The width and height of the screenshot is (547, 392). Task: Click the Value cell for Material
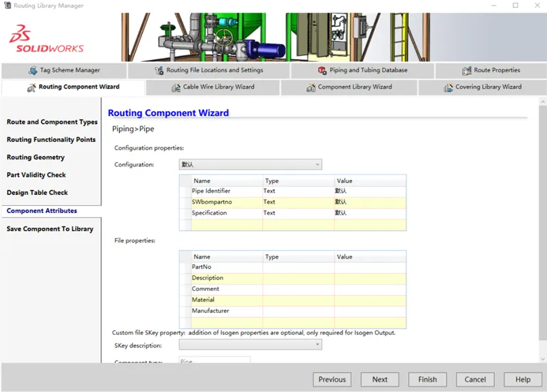pyautogui.click(x=370, y=300)
